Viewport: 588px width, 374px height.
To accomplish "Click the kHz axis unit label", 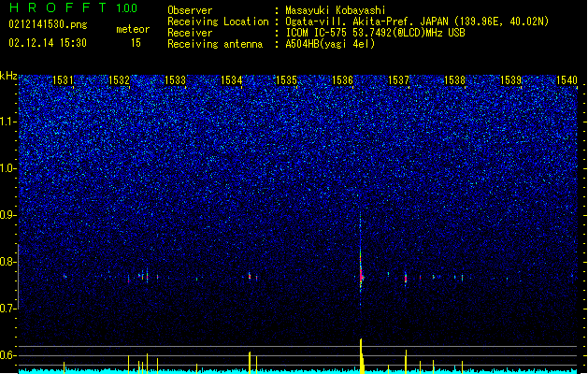I will point(8,76).
